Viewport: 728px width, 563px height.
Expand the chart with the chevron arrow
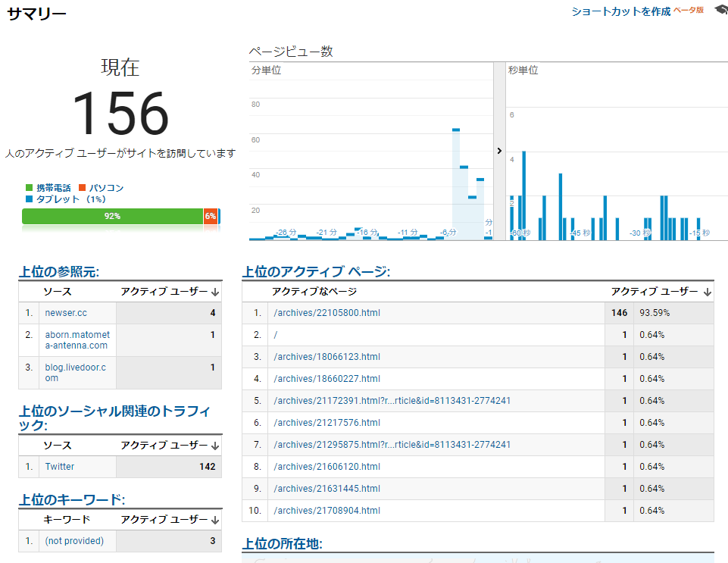pos(499,151)
